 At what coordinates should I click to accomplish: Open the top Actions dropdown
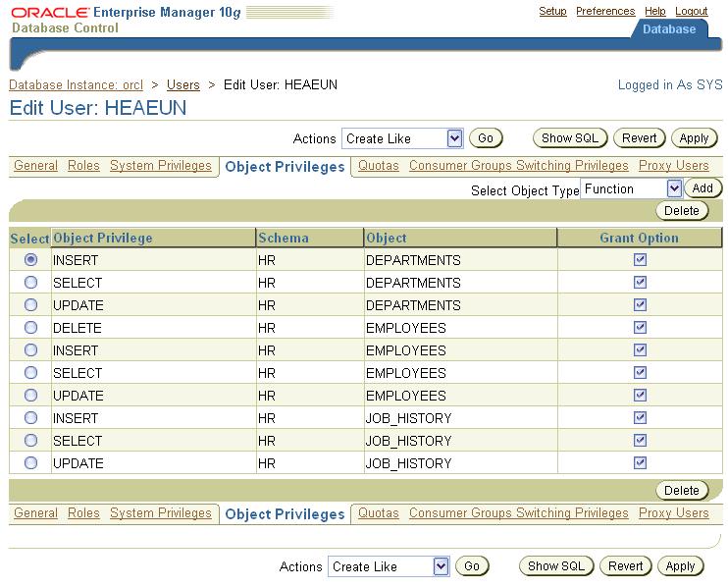click(x=402, y=139)
